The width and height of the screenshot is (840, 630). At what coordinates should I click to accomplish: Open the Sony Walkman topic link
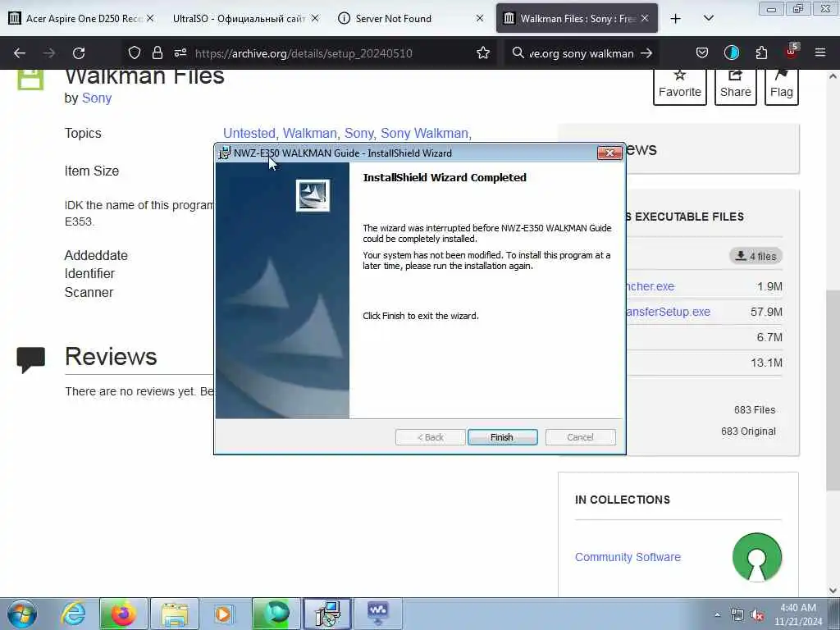(x=426, y=133)
